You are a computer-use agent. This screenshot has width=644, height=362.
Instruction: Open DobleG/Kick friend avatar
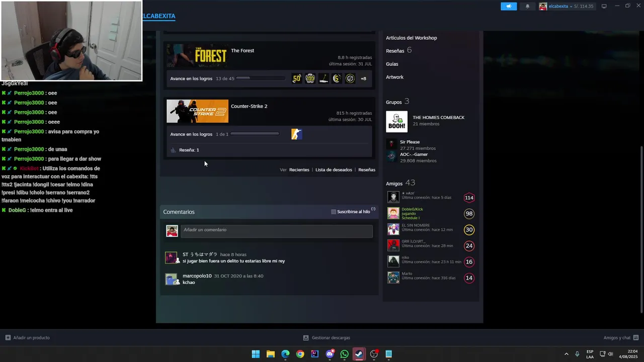click(x=393, y=213)
